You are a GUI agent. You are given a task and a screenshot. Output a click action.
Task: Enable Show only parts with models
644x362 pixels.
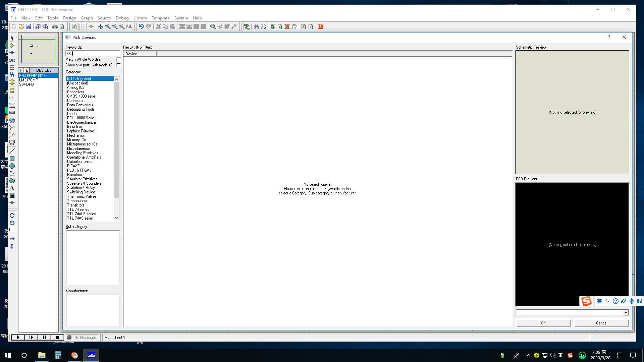[x=118, y=65]
